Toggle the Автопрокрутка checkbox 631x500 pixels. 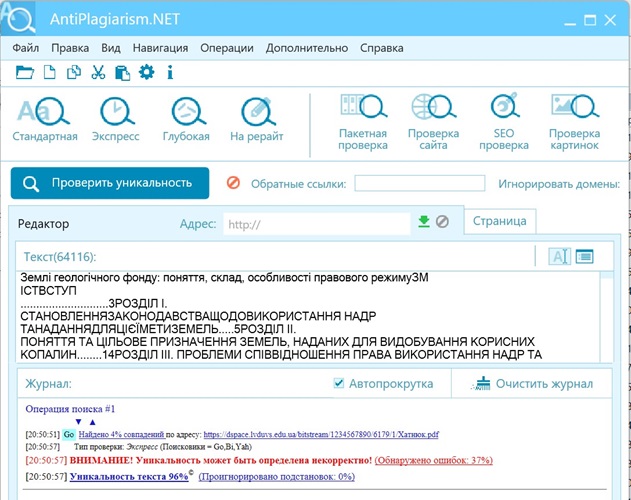click(x=339, y=383)
